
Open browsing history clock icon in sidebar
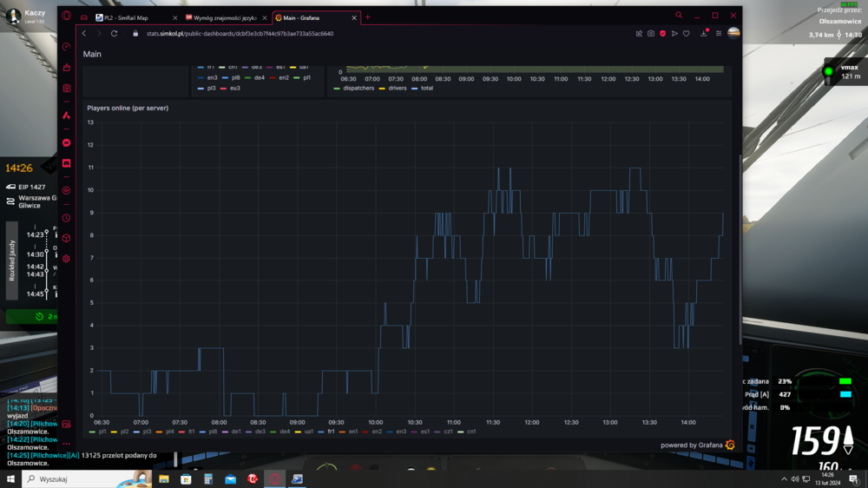[67, 218]
